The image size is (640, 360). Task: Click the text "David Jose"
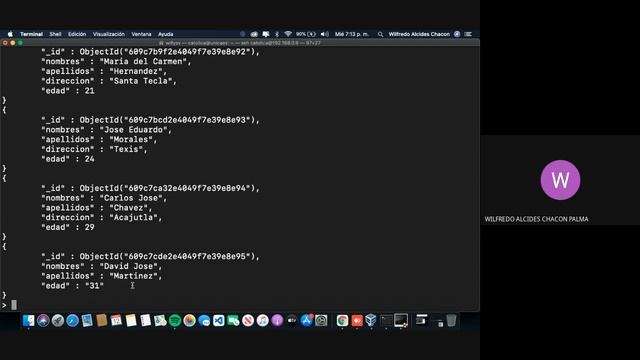tap(128, 266)
